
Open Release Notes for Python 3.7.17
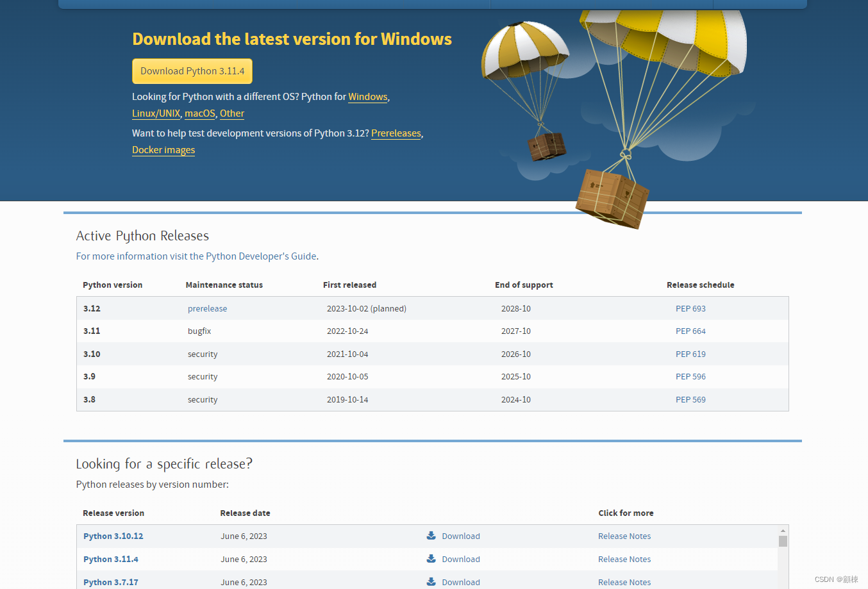pos(624,582)
